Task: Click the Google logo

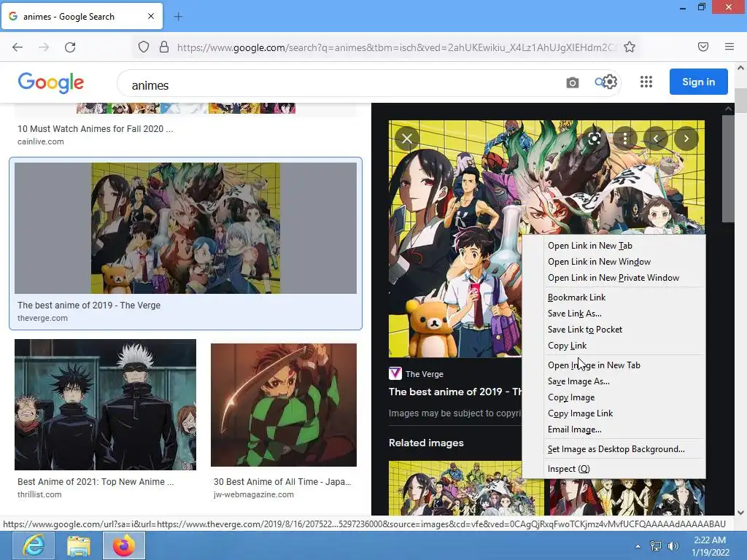Action: click(x=51, y=83)
